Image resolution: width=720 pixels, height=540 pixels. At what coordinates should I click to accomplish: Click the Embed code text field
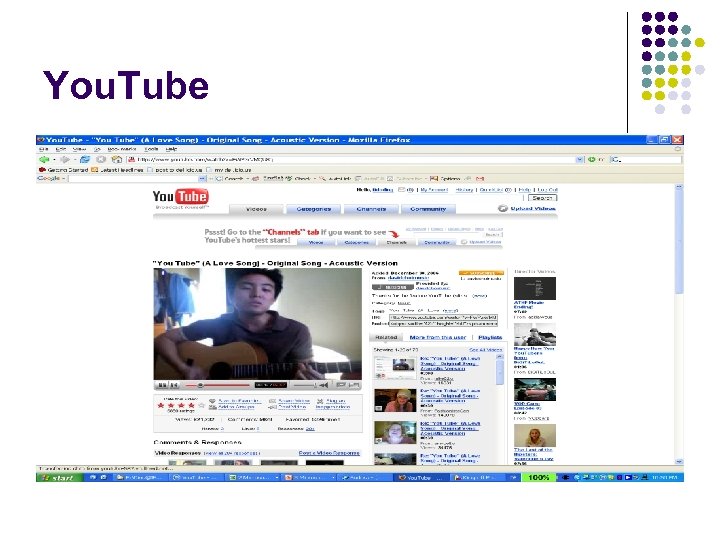(x=443, y=324)
